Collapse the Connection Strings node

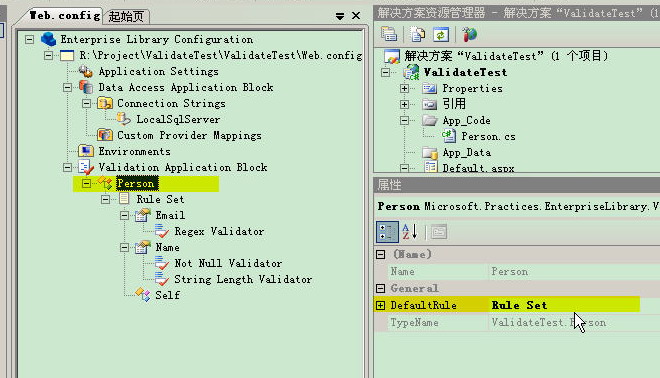tap(86, 104)
